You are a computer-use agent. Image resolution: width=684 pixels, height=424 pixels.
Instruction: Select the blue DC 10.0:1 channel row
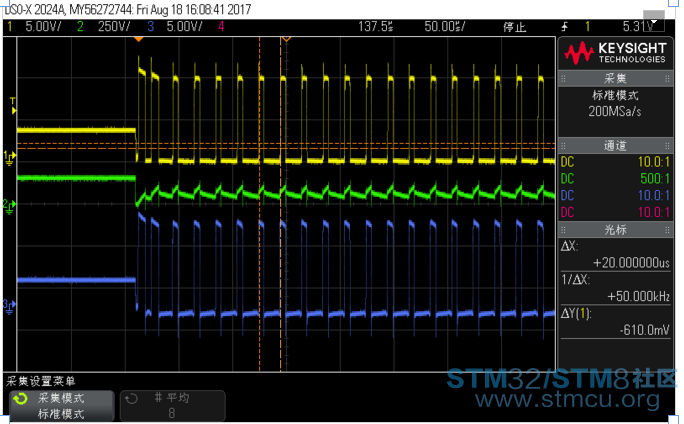click(615, 195)
